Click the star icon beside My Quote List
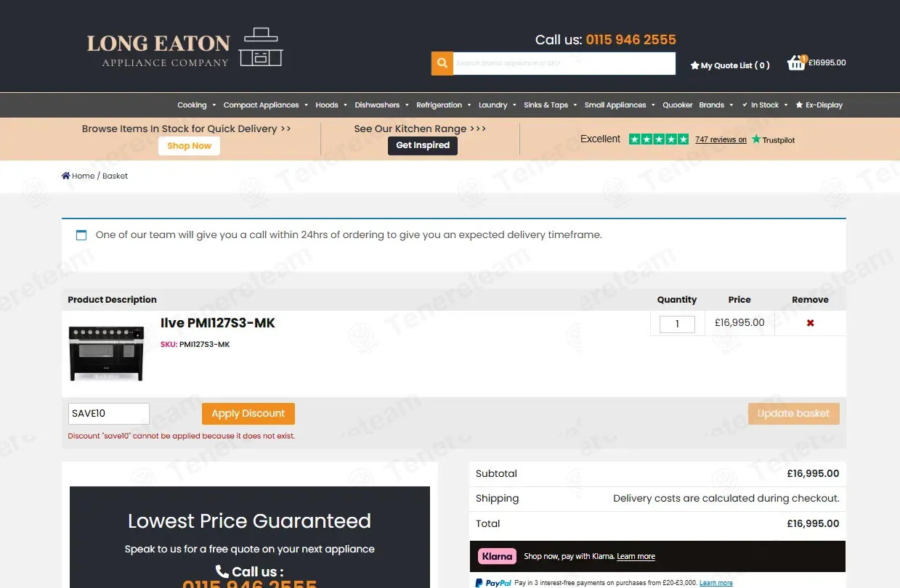The image size is (900, 588). pos(694,65)
